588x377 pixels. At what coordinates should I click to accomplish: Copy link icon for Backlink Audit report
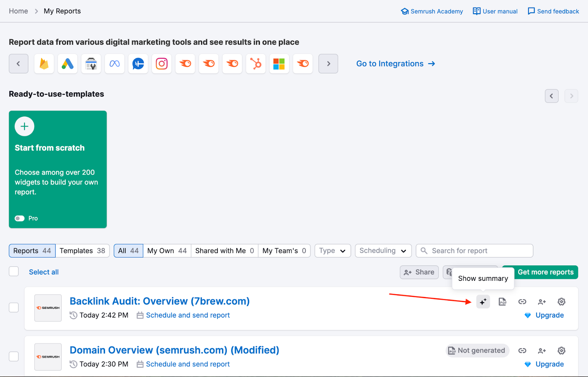pos(522,302)
